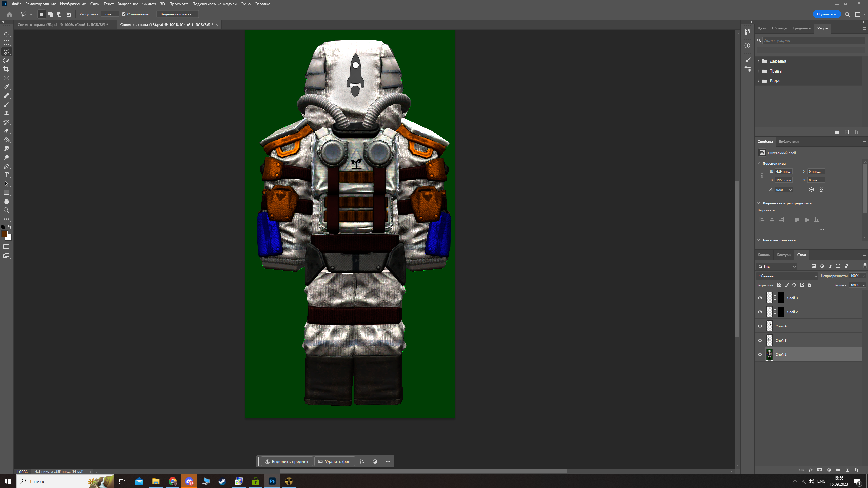This screenshot has width=868, height=488.
Task: Click the Выделение и маска button
Action: 177,14
